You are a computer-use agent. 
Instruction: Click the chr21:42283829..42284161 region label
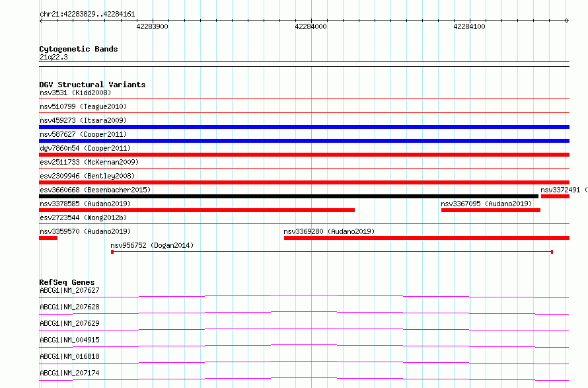tap(87, 15)
